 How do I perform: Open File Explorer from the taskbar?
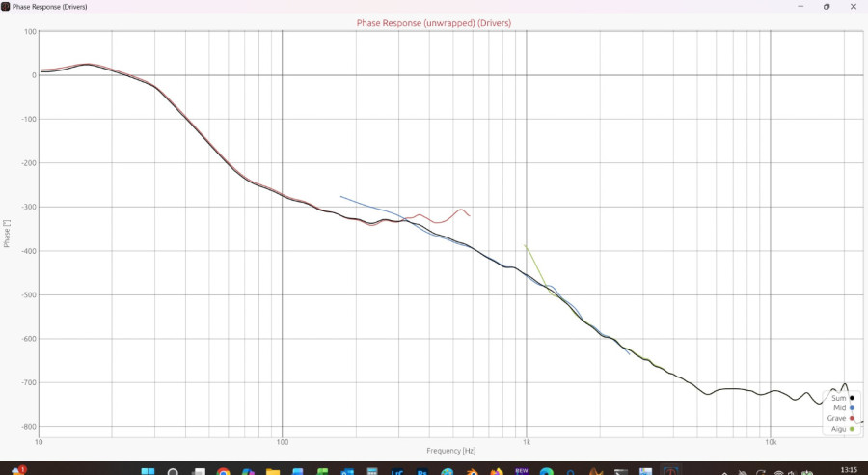(x=273, y=470)
